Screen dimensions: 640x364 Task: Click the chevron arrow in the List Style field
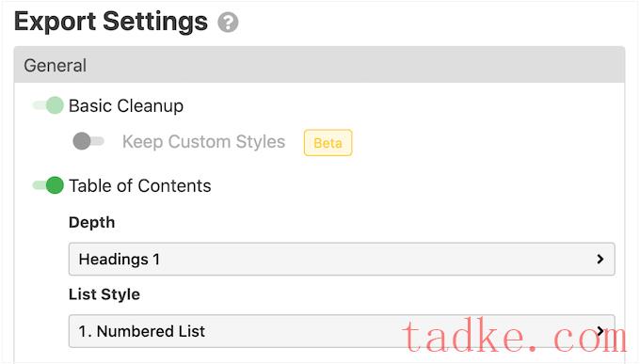[x=600, y=331]
